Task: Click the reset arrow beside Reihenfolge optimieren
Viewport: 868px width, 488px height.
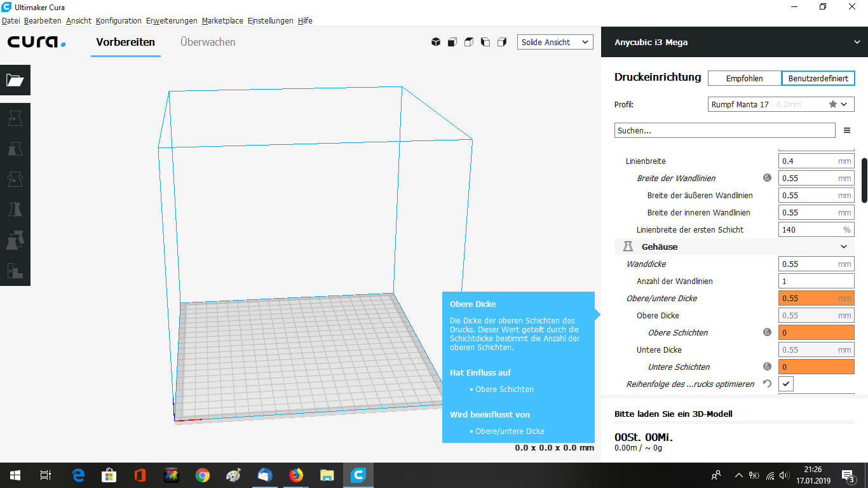Action: [767, 384]
